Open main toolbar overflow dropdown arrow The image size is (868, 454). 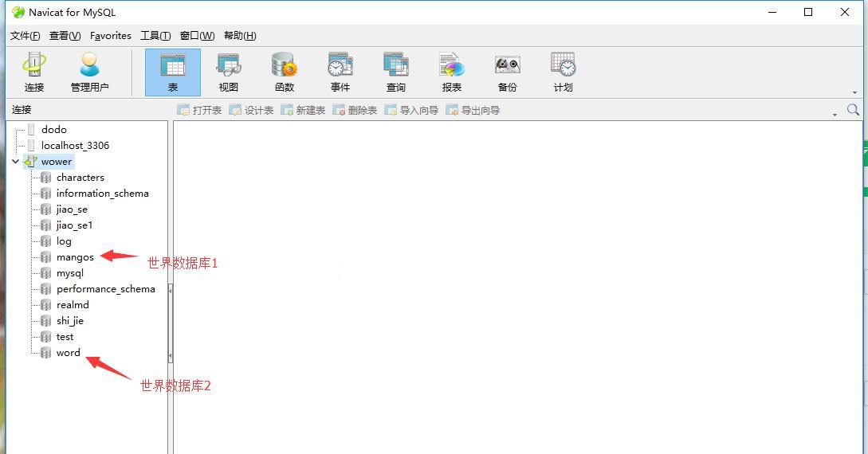click(854, 92)
